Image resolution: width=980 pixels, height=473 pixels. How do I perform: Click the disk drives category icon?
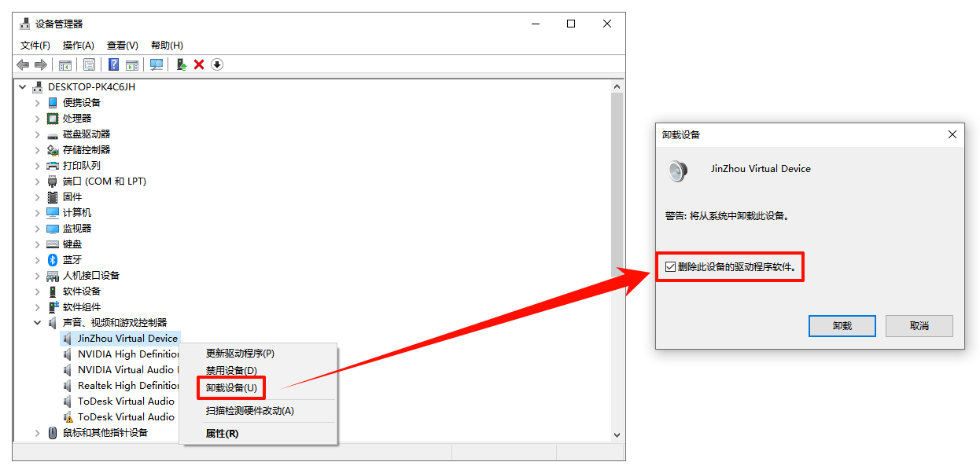pos(53,134)
